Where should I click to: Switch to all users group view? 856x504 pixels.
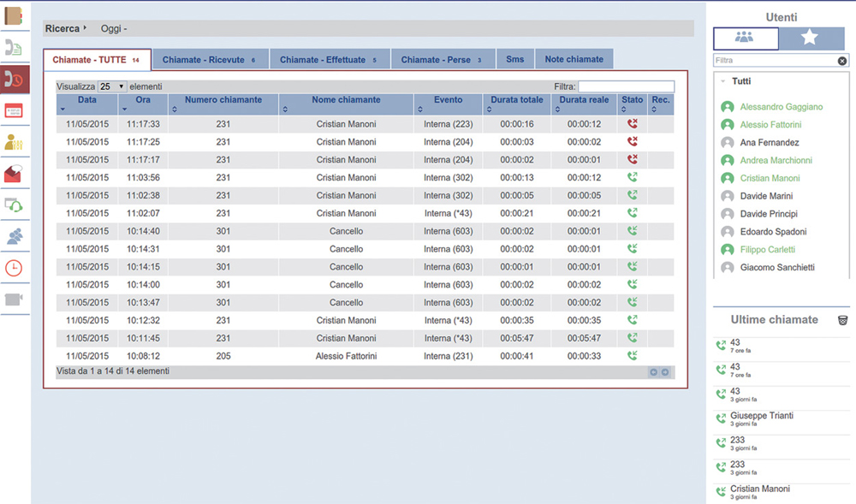(746, 39)
